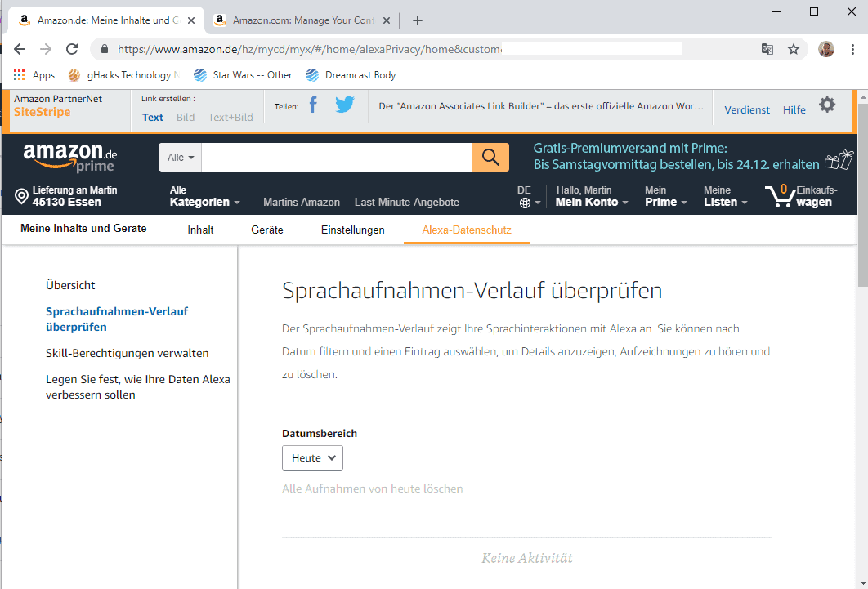Click the browser forward arrow
This screenshot has width=868, height=589.
[46, 49]
